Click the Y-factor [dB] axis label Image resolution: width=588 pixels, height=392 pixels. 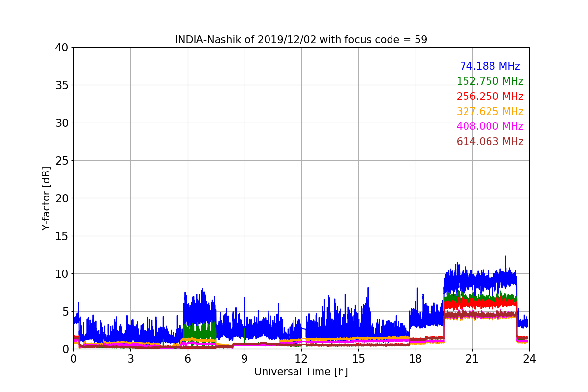pyautogui.click(x=46, y=198)
